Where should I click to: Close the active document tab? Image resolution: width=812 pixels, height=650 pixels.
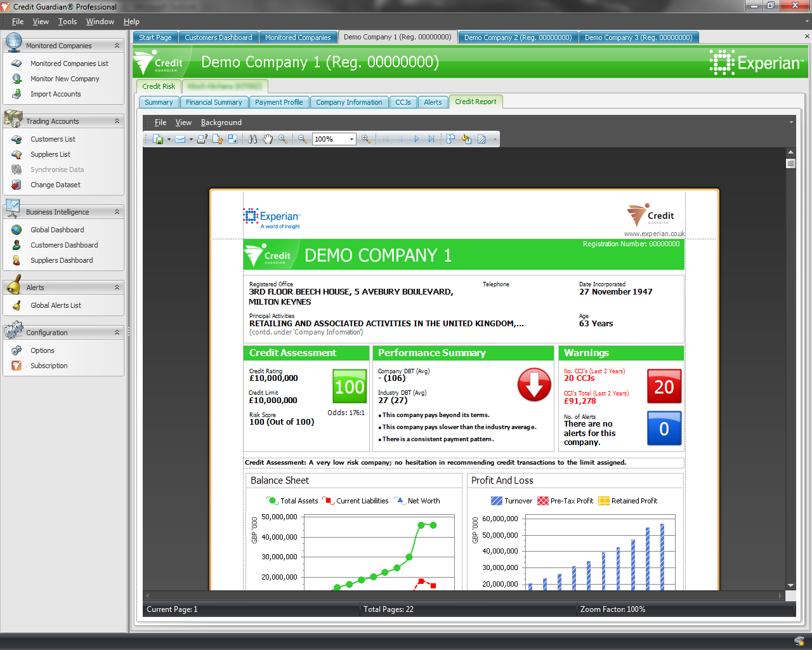coord(807,36)
